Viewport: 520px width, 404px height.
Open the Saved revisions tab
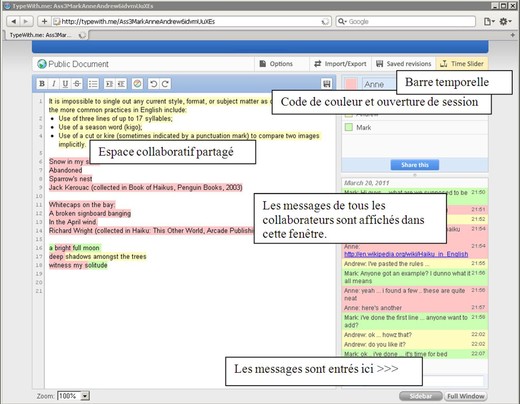pos(404,64)
